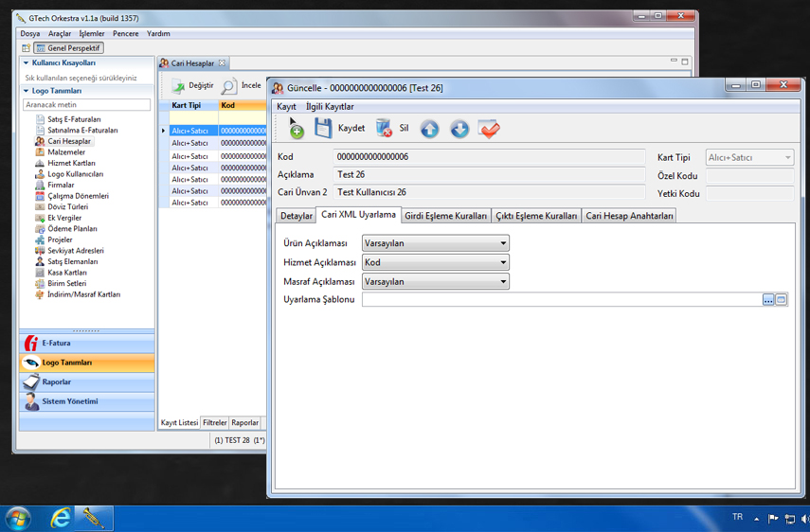Collapse the Logo Tanımları section header
This screenshot has height=532, width=810.
click(x=26, y=91)
